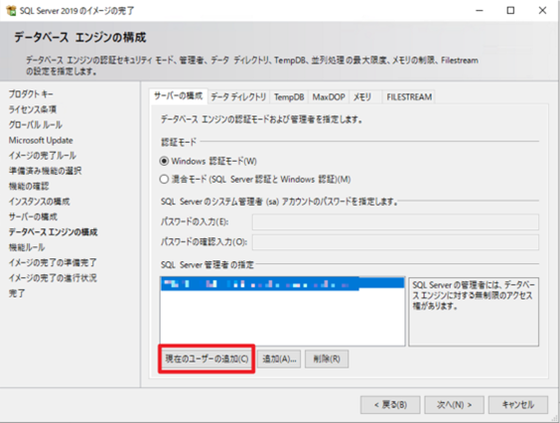Click イメージの完了の準備完了 in the step list

(x=52, y=263)
